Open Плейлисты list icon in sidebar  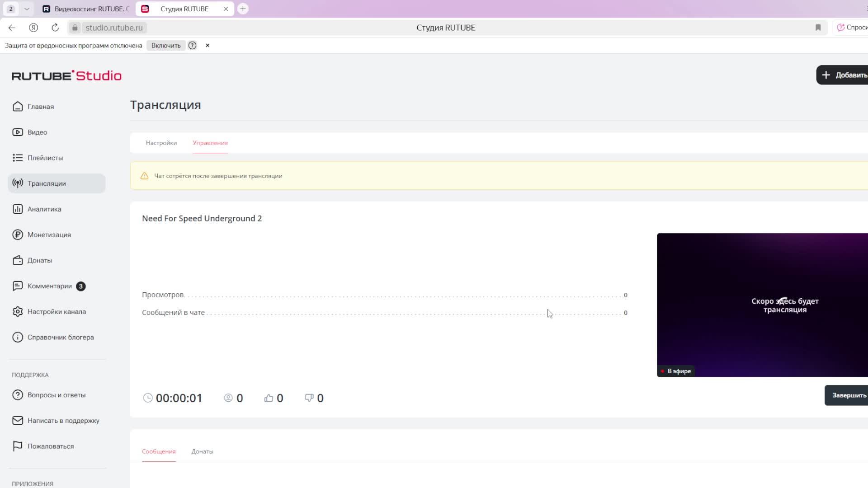coord(18,158)
